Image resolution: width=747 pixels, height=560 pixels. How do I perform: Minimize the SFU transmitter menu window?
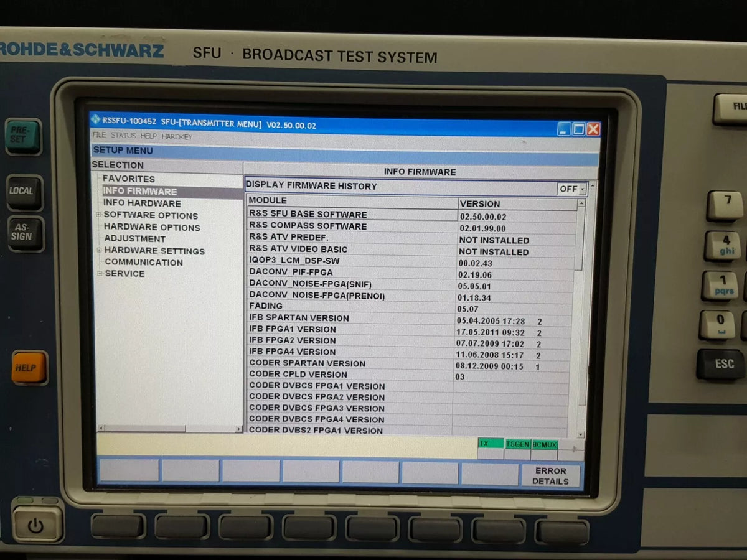564,129
